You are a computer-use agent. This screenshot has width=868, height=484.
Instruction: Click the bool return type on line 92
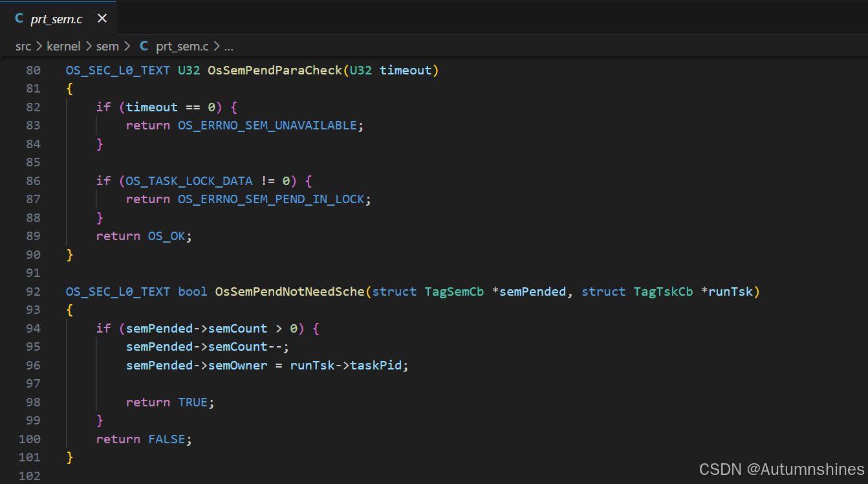(193, 291)
